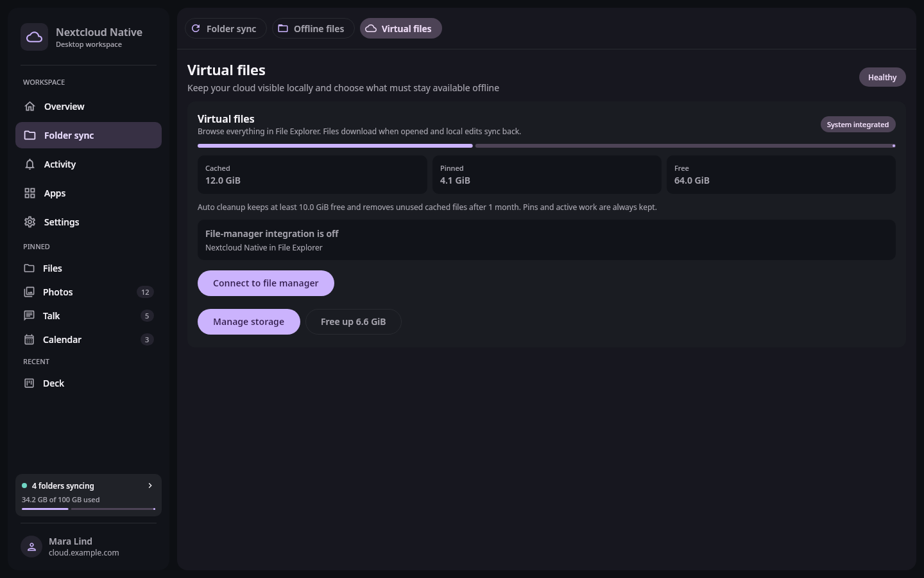Open Photos from pinned items

tap(89, 292)
